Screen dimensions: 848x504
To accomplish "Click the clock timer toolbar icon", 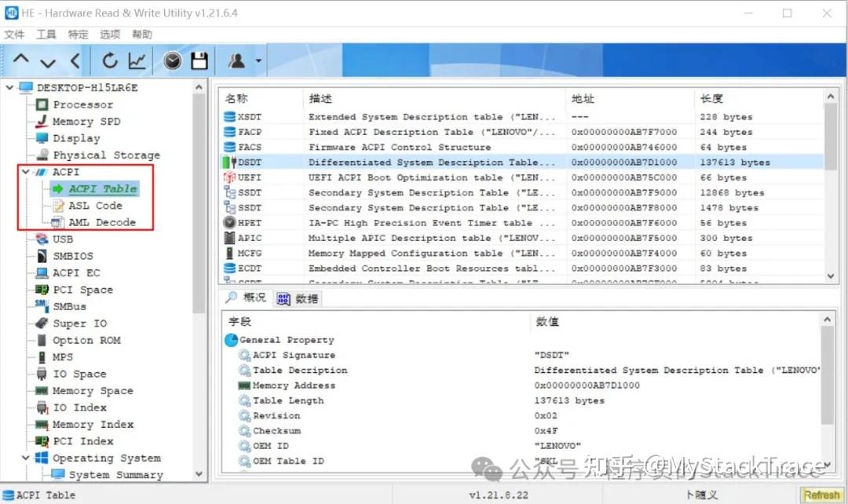I will click(173, 60).
